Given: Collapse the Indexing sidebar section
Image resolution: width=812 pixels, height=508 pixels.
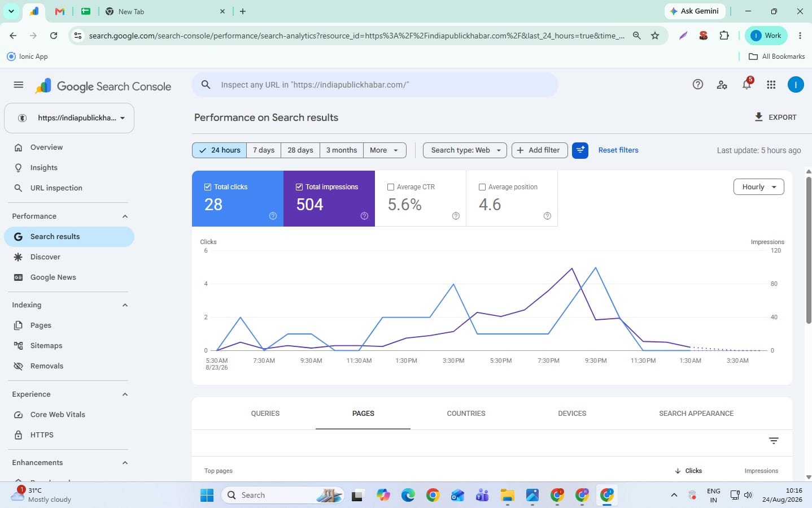Looking at the screenshot, I should click(125, 305).
